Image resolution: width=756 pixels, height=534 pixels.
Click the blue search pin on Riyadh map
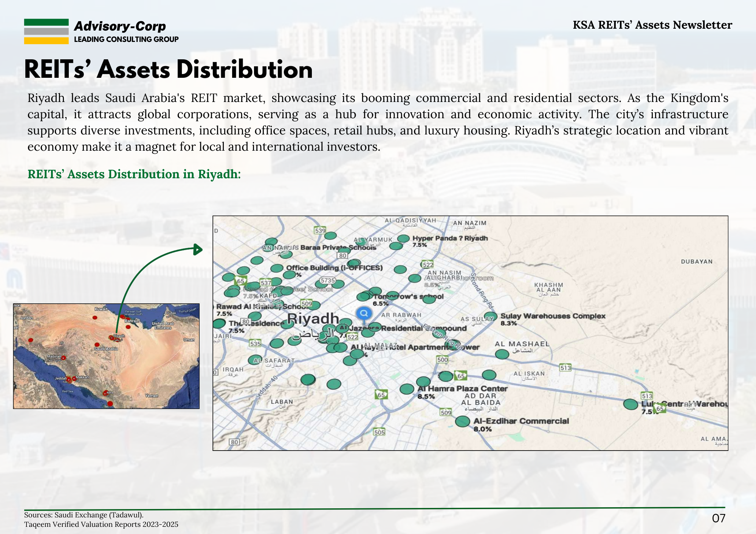[x=364, y=313]
